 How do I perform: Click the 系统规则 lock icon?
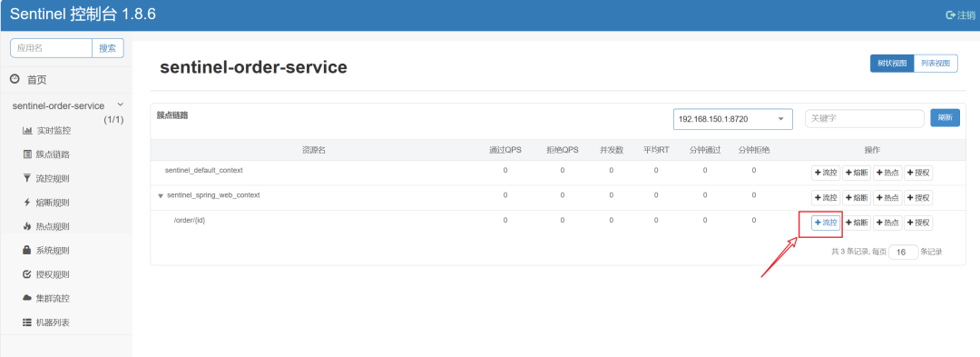click(x=27, y=250)
